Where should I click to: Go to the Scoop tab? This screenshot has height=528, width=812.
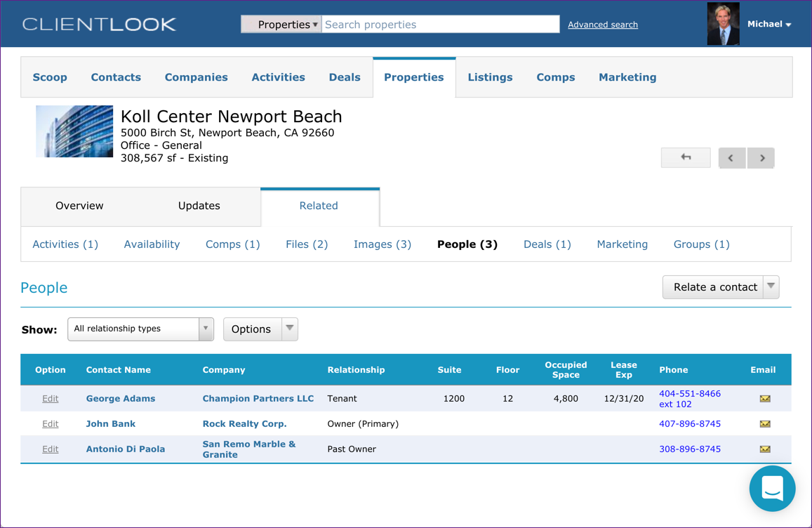[x=50, y=77]
